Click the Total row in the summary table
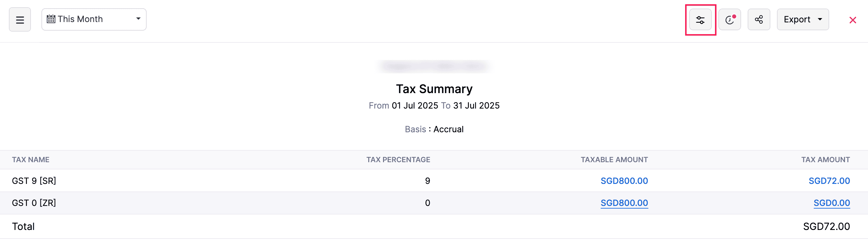This screenshot has width=868, height=252. click(x=23, y=226)
